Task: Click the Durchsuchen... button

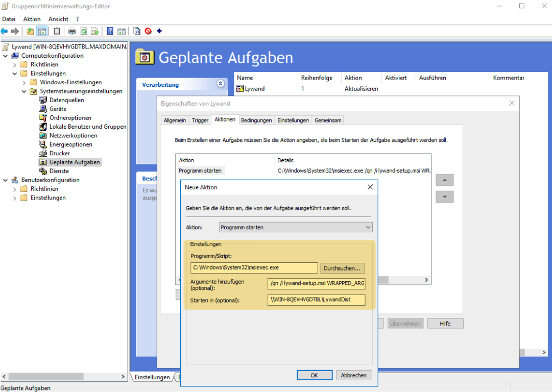Action: point(342,268)
